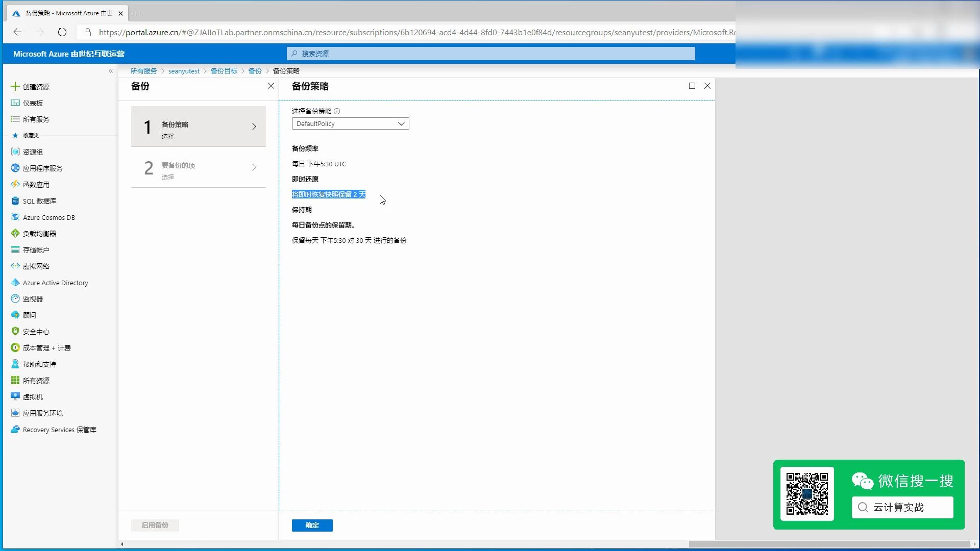Click the horizontal scrollbar left arrow
The width and height of the screenshot is (980, 551).
click(x=122, y=544)
